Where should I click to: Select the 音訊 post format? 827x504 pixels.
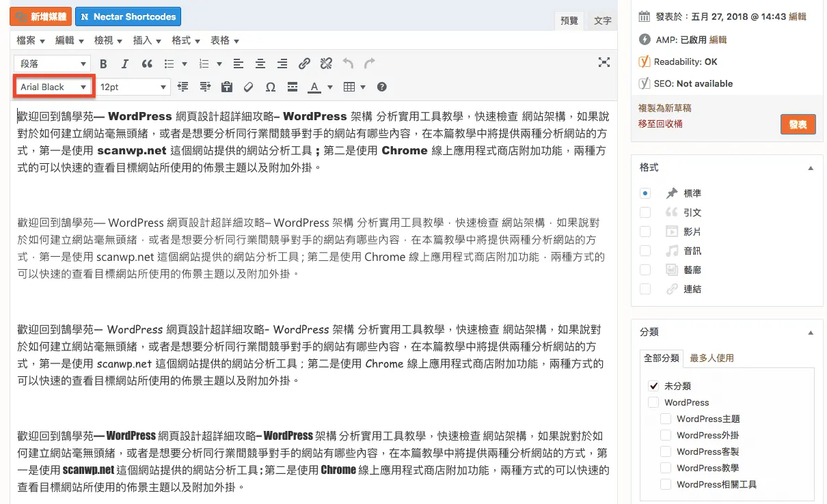coord(645,251)
